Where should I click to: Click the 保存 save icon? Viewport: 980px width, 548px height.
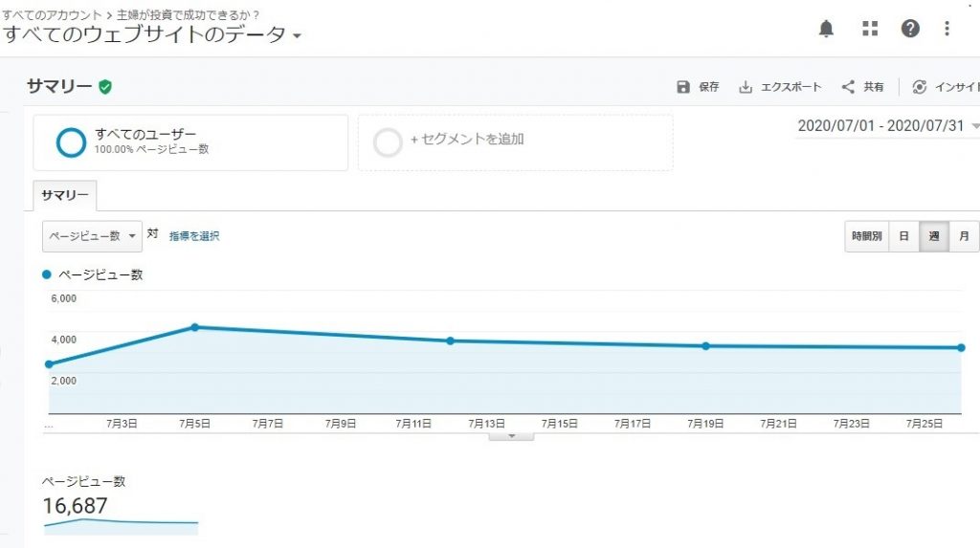point(683,87)
